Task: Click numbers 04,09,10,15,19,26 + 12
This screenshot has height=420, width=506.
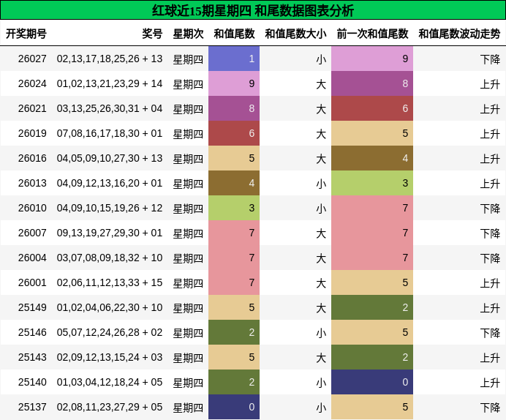Action: click(x=110, y=208)
